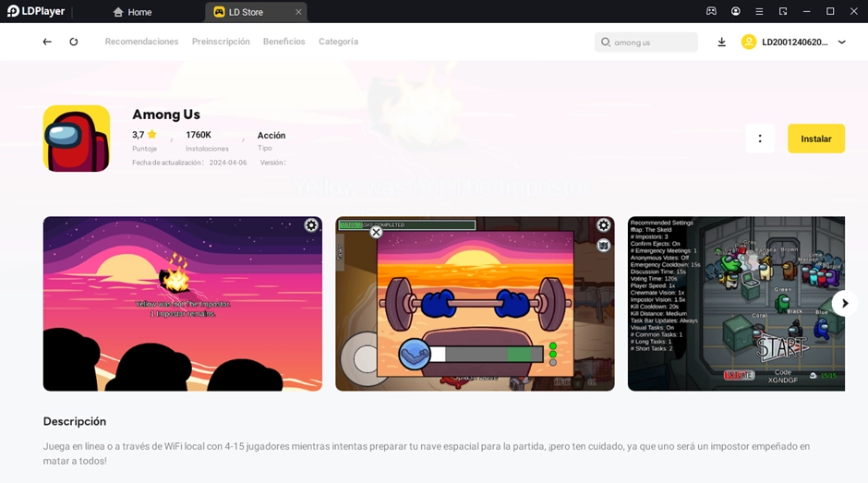Click the Instalar button
The image size is (868, 483).
click(816, 139)
